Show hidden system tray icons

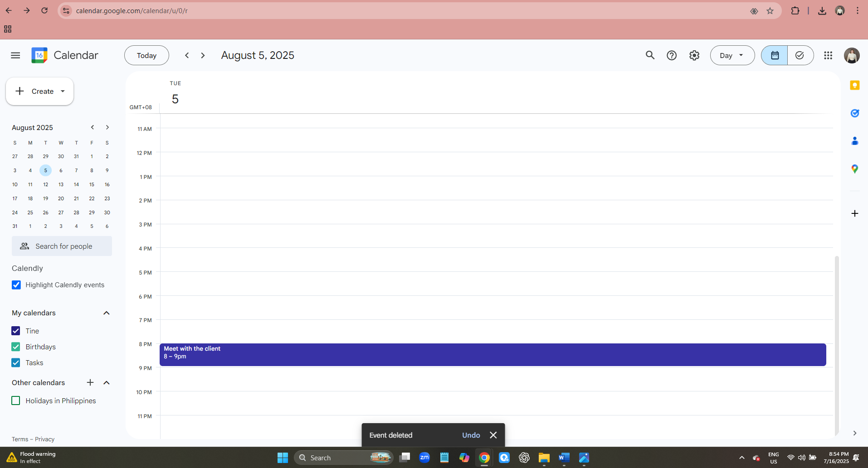point(742,458)
